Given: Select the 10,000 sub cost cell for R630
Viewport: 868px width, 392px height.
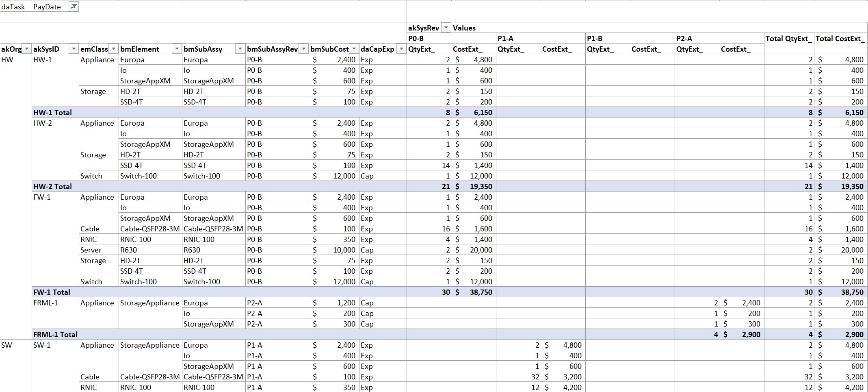Looking at the screenshot, I should tap(334, 250).
